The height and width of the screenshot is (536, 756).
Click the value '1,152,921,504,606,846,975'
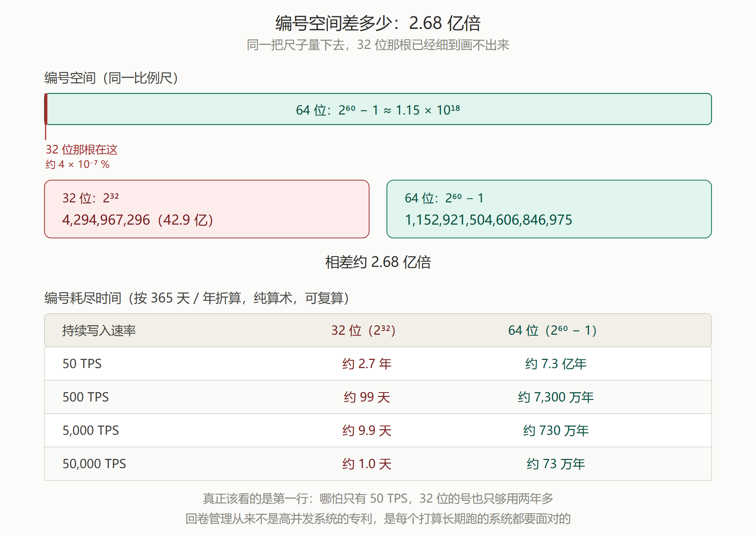pos(488,220)
